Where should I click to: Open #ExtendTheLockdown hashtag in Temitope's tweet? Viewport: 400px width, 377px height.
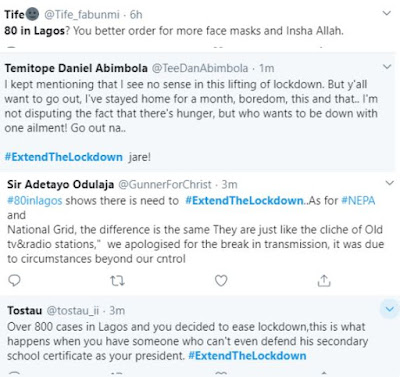64,157
